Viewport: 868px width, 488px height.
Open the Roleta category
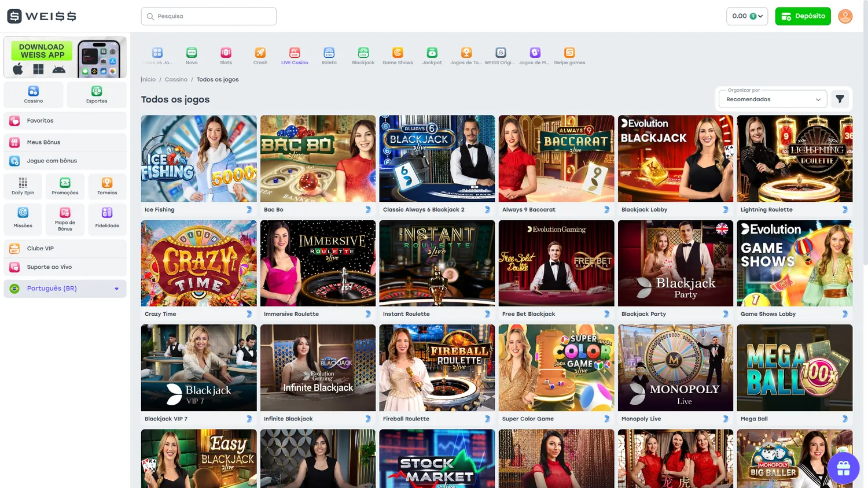tap(329, 56)
